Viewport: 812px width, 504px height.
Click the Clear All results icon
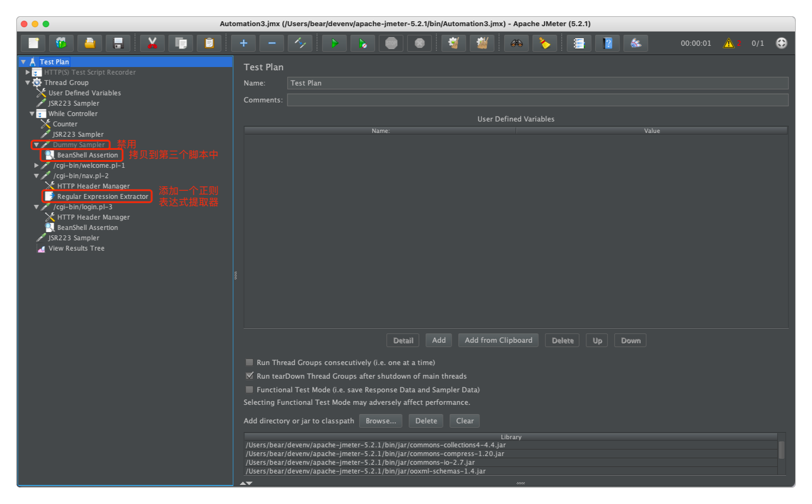tap(482, 43)
